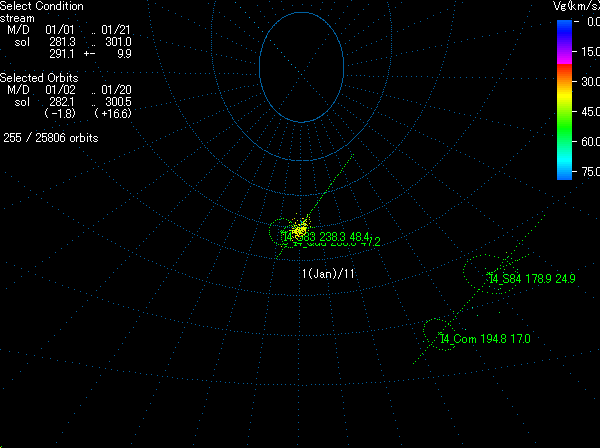Click the selected orbits end date '01/20'

(x=116, y=90)
